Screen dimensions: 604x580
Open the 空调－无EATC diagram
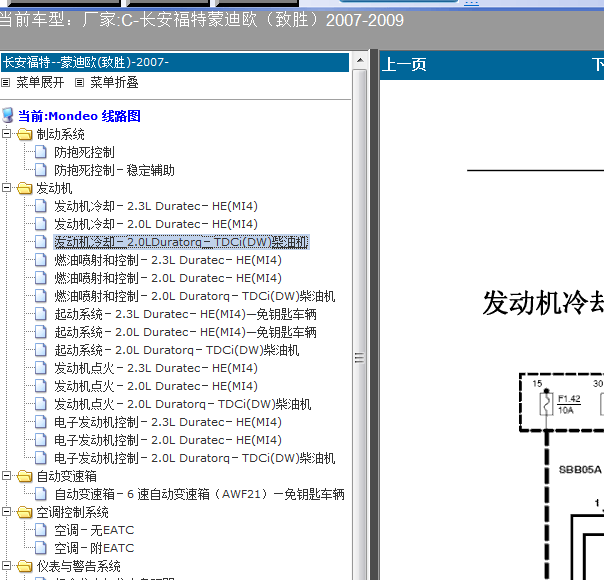point(94,530)
